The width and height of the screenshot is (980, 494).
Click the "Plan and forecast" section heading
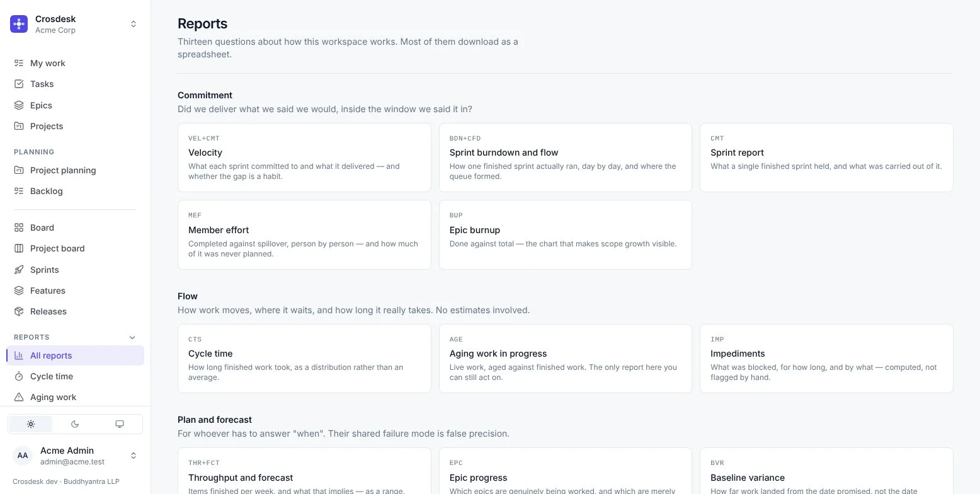pos(215,420)
